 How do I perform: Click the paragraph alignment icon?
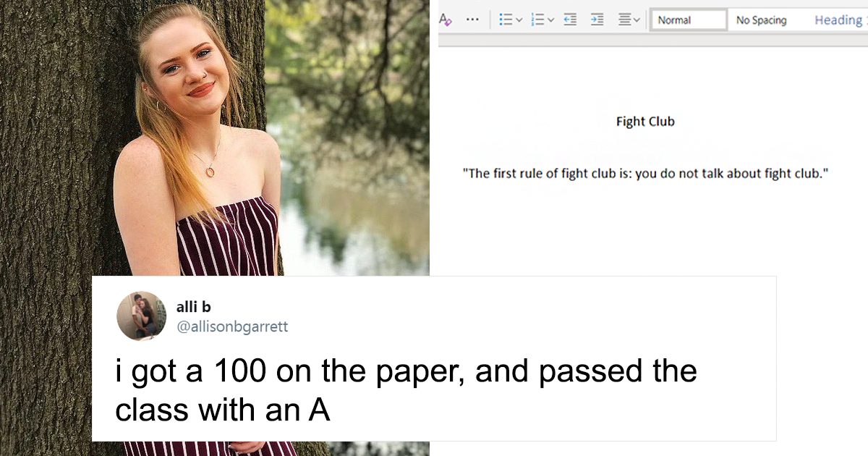pos(625,20)
